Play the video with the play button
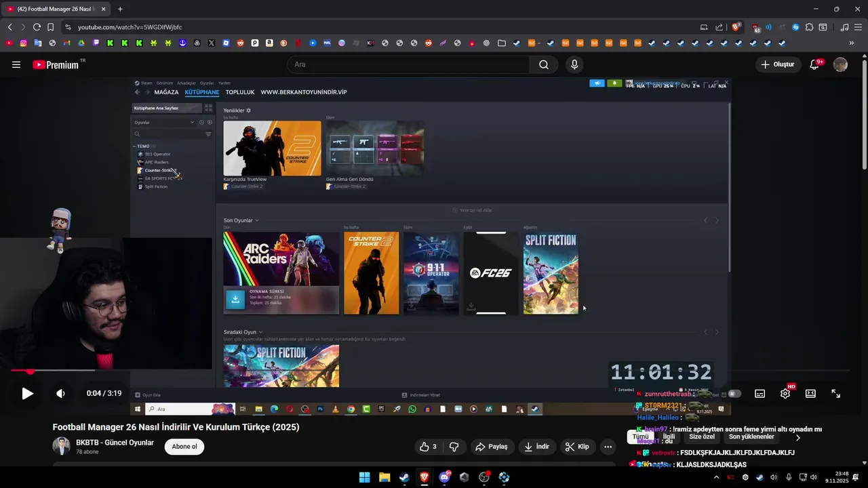 [27, 393]
